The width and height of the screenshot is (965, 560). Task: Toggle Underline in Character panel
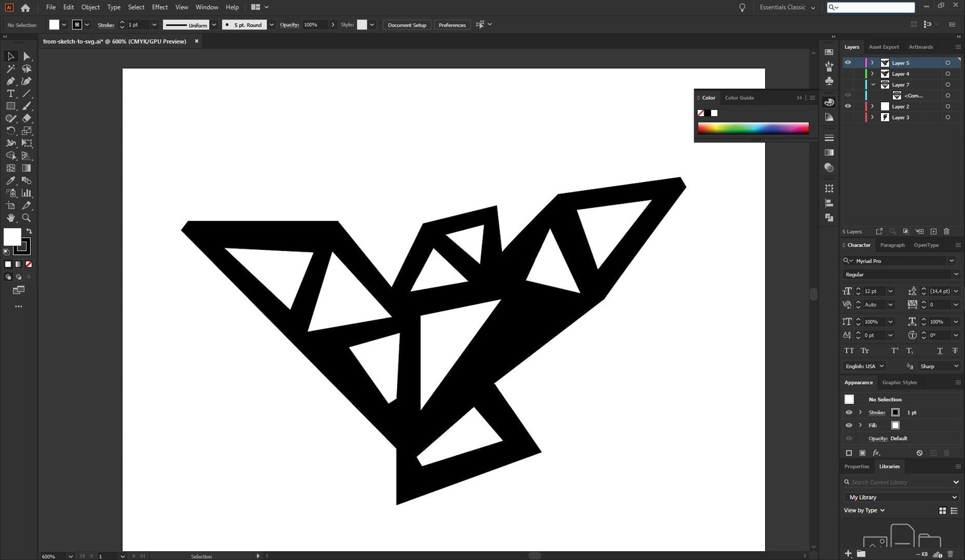tap(940, 351)
